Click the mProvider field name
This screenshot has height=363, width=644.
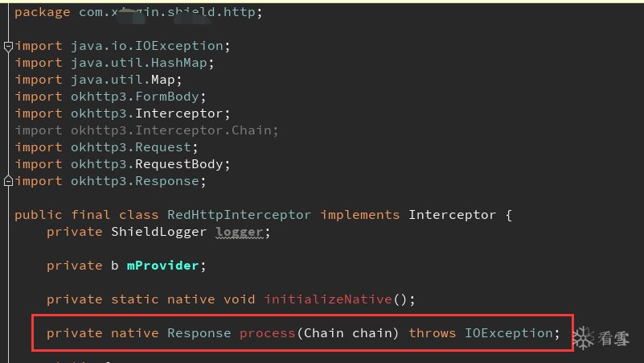(162, 266)
